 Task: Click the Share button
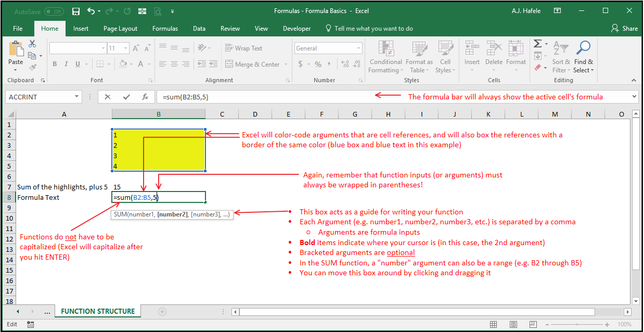coord(625,29)
